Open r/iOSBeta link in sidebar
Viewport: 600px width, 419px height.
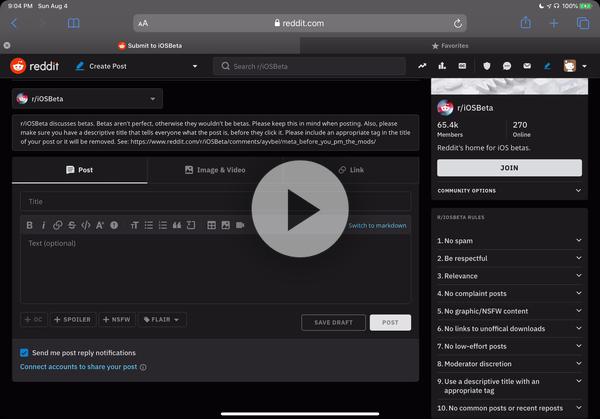click(x=475, y=108)
